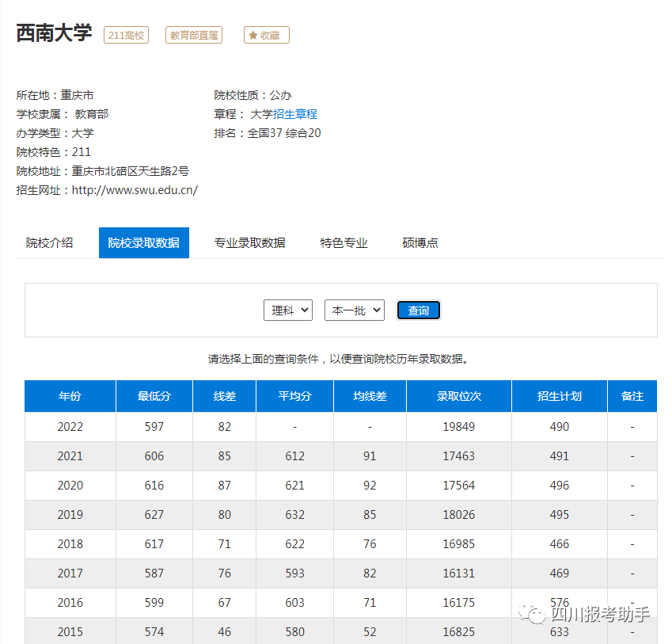672x644 pixels.
Task: Click the address 重庆市北碚区天生路2号
Action: pos(131,171)
